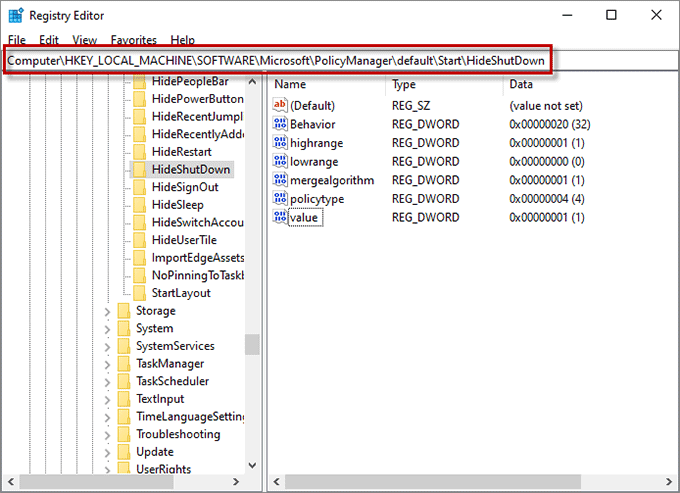Image resolution: width=680 pixels, height=493 pixels.
Task: Expand the Storage key
Action: coord(108,312)
